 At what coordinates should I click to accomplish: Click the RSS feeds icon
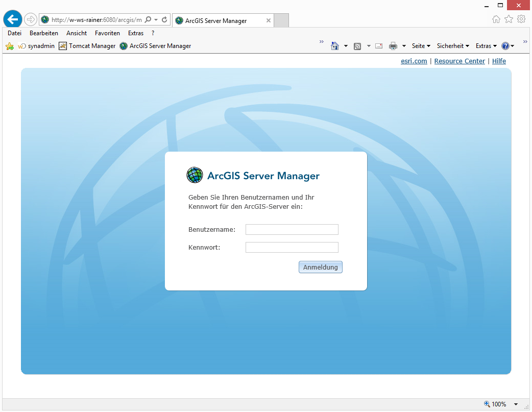358,45
